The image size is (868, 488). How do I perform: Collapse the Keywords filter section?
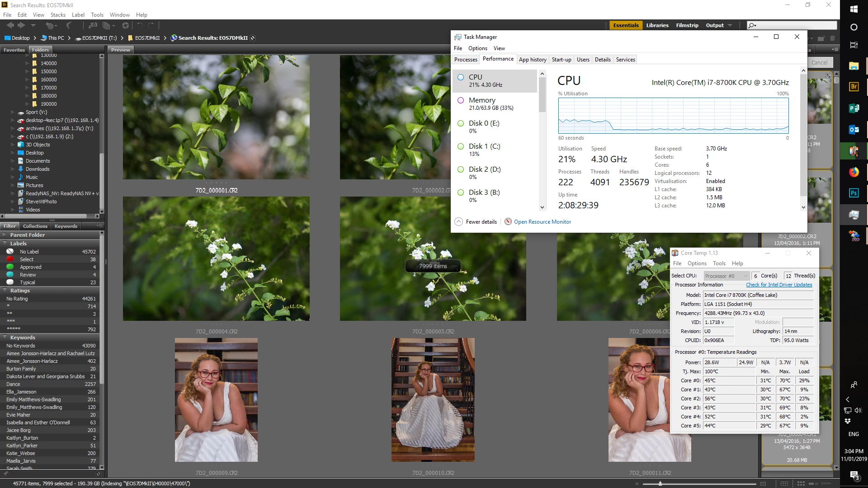tap(5, 338)
